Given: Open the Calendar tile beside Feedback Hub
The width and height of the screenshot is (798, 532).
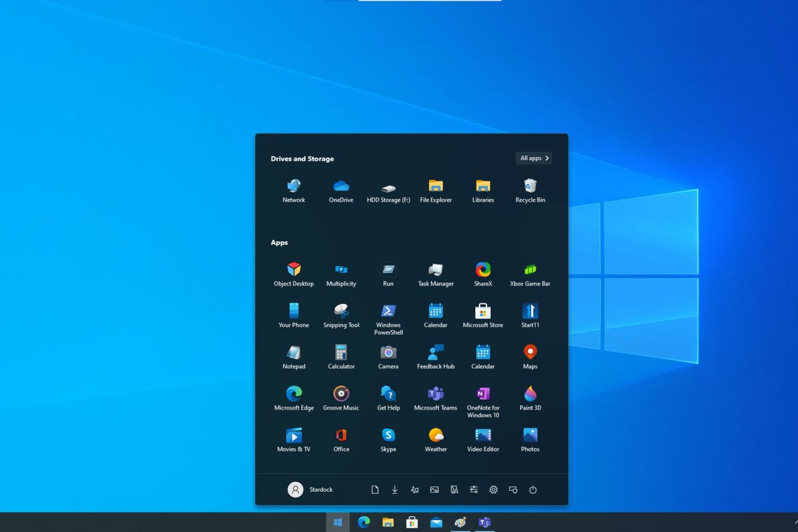Looking at the screenshot, I should point(483,358).
